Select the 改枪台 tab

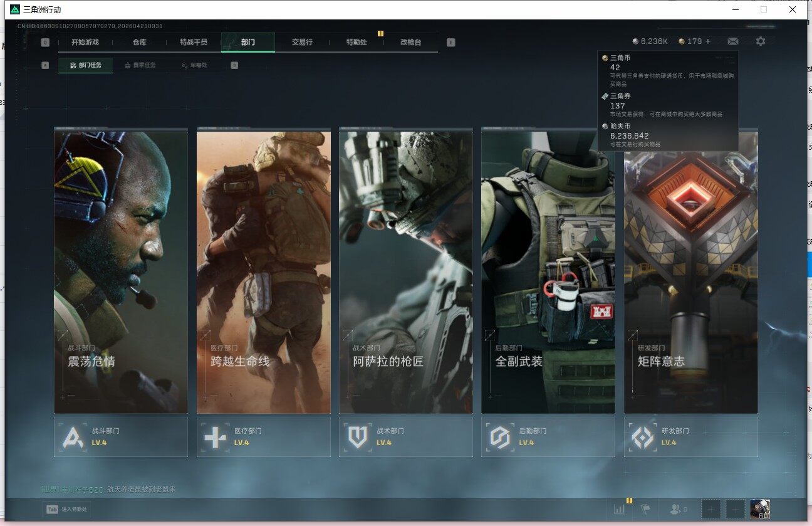[410, 42]
